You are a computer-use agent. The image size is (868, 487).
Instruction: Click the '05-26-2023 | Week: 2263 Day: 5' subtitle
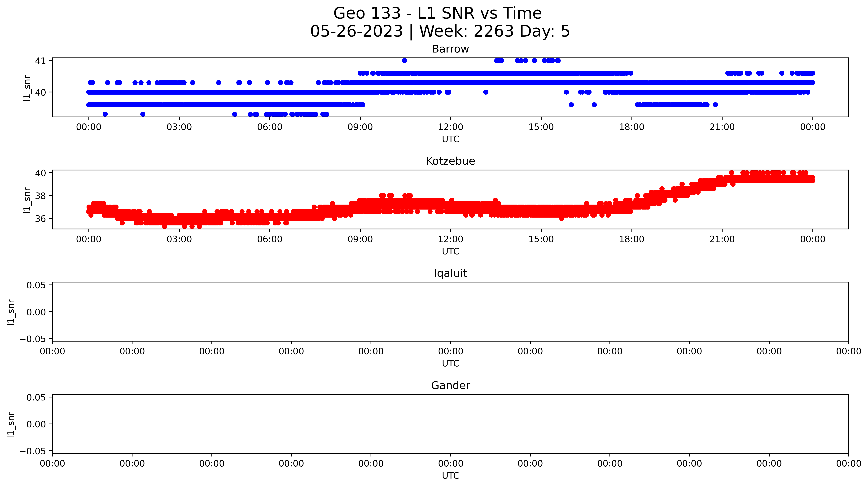click(440, 31)
